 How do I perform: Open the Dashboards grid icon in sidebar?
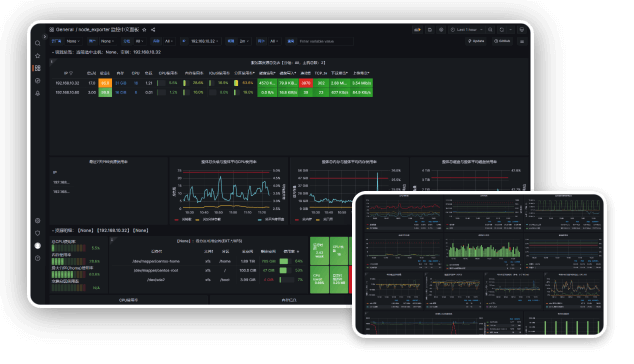point(38,68)
